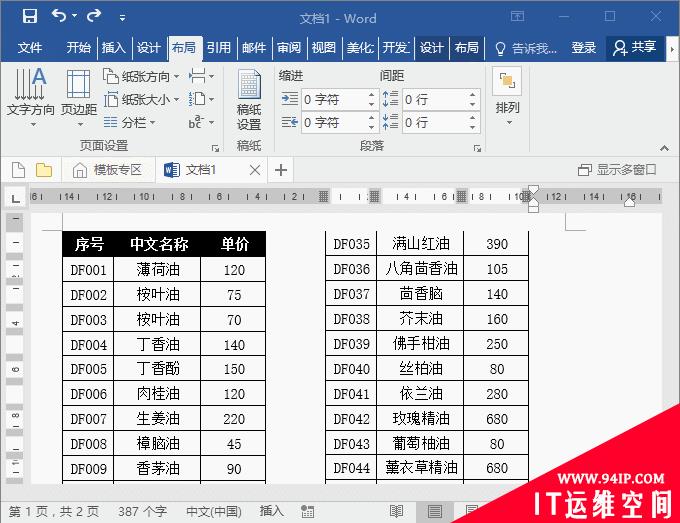
Task: Click the table column marker before 4 on ruler
Action: (374, 197)
